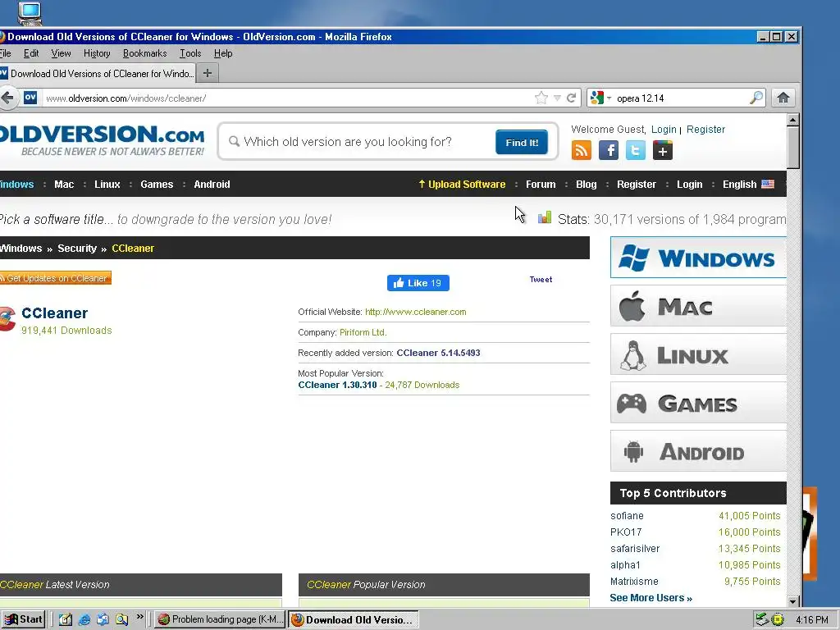Image resolution: width=840 pixels, height=630 pixels.
Task: Switch to Problem loading page taskbar window
Action: tap(221, 620)
